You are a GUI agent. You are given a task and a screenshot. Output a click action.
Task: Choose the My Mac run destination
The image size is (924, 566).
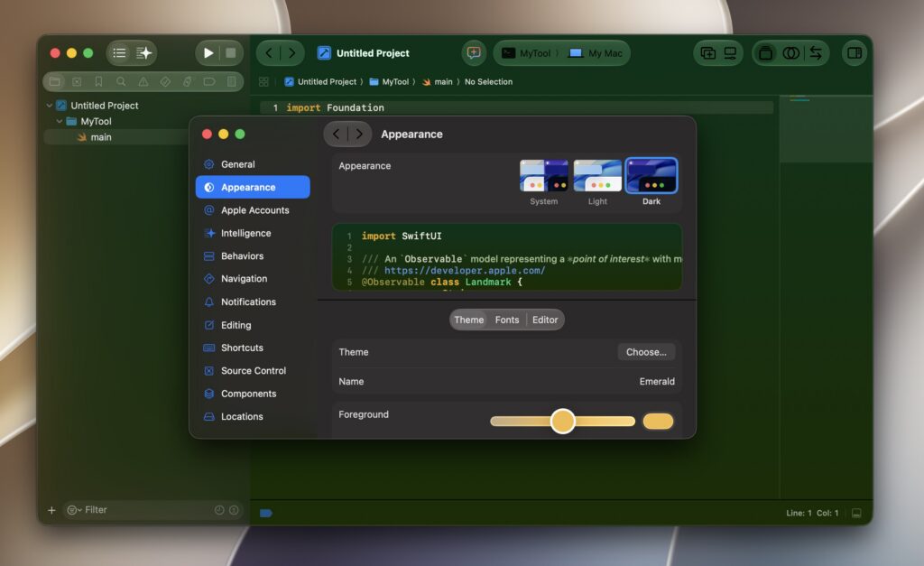596,53
